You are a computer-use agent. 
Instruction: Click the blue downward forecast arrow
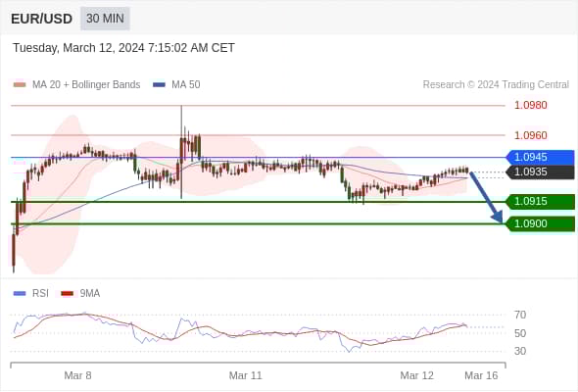pos(487,197)
